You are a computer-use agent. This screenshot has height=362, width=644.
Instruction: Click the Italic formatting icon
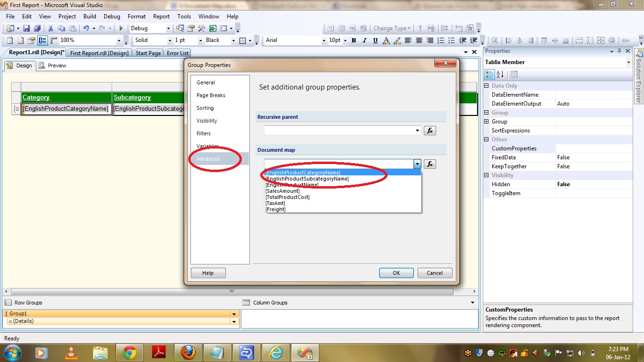point(364,41)
